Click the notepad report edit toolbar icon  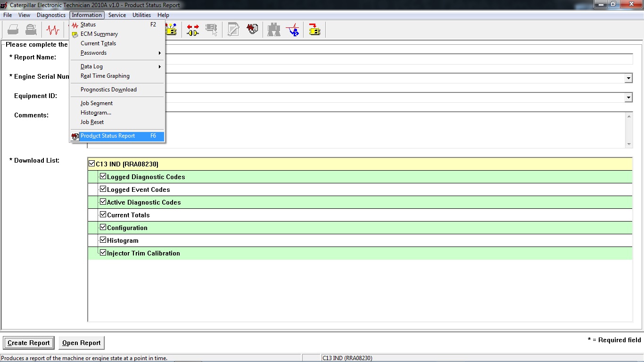click(x=232, y=29)
